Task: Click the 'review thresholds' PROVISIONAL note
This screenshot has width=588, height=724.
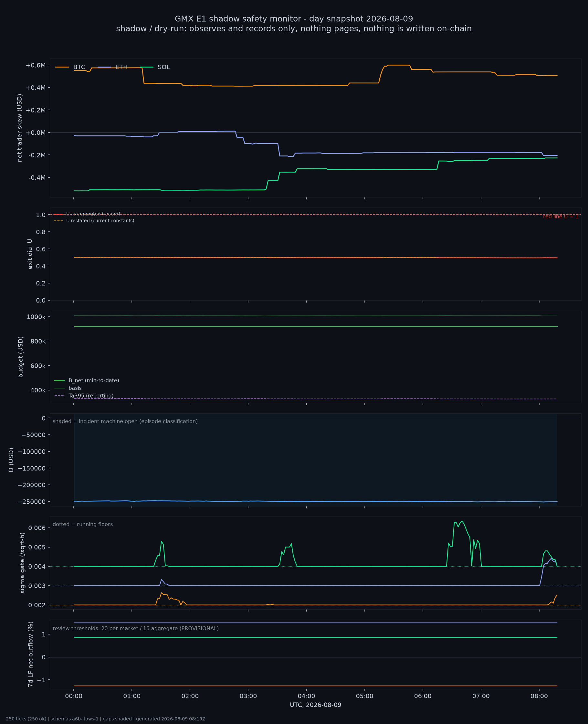Action: coord(136,628)
